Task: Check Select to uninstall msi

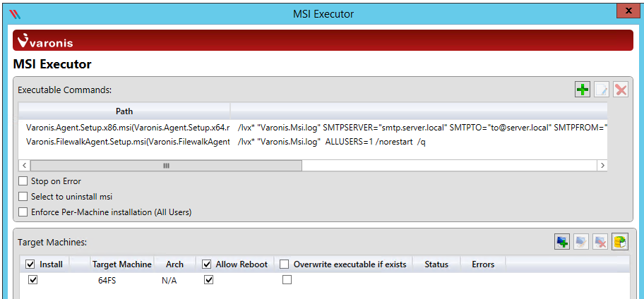Action: 23,197
